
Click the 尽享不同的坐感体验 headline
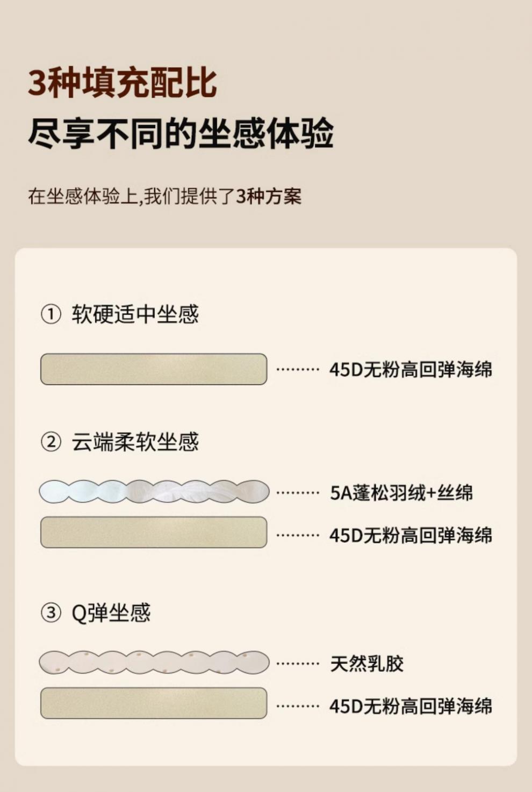click(181, 134)
